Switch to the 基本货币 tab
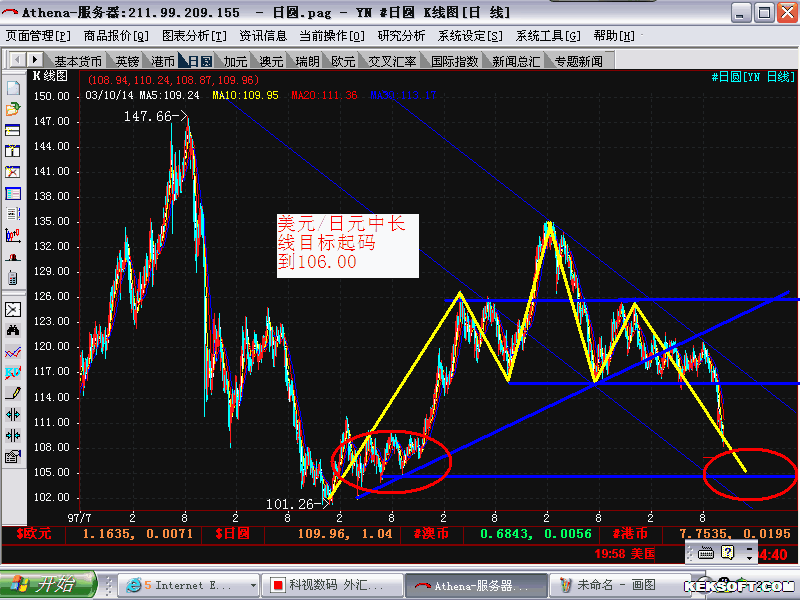This screenshot has height=600, width=800. [x=78, y=61]
